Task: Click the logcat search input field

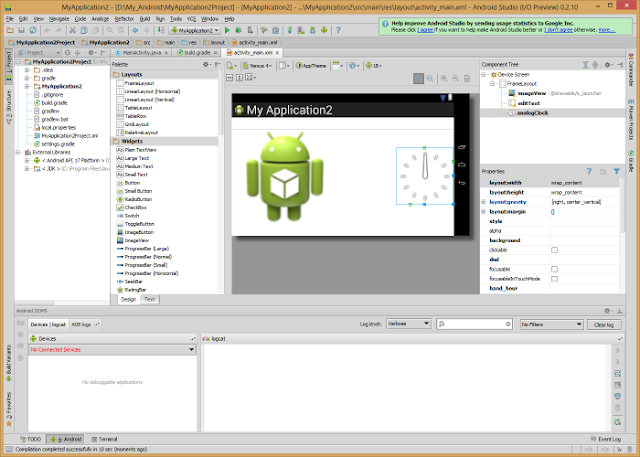Action: click(x=474, y=324)
